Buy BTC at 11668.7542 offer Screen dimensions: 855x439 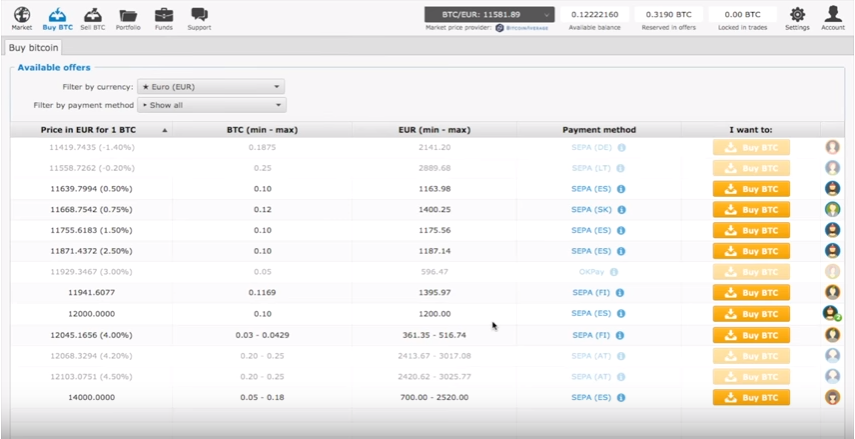click(x=751, y=210)
